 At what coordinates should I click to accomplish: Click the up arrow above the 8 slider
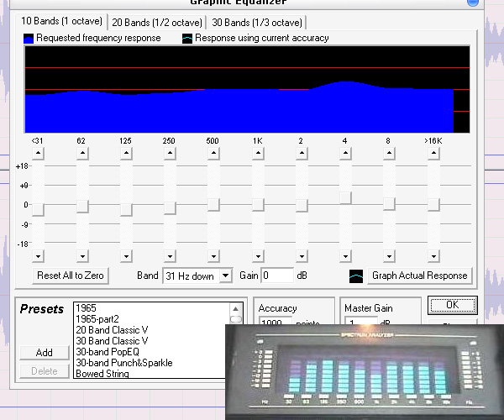(389, 153)
